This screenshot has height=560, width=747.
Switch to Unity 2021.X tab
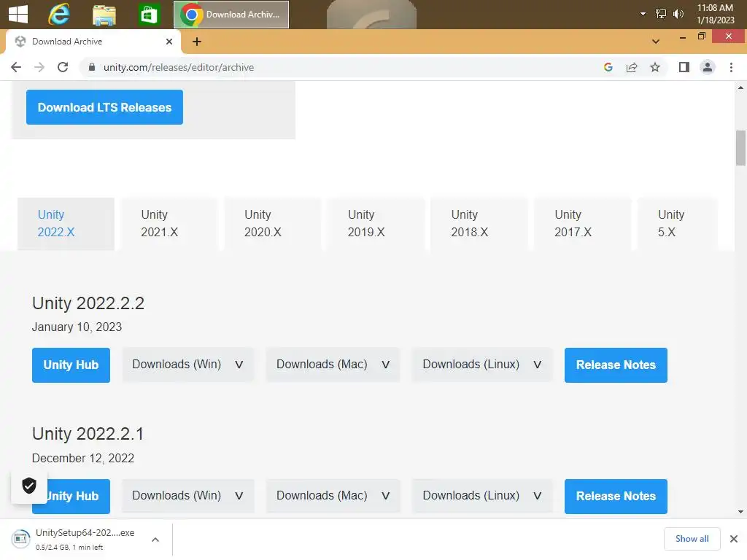169,223
